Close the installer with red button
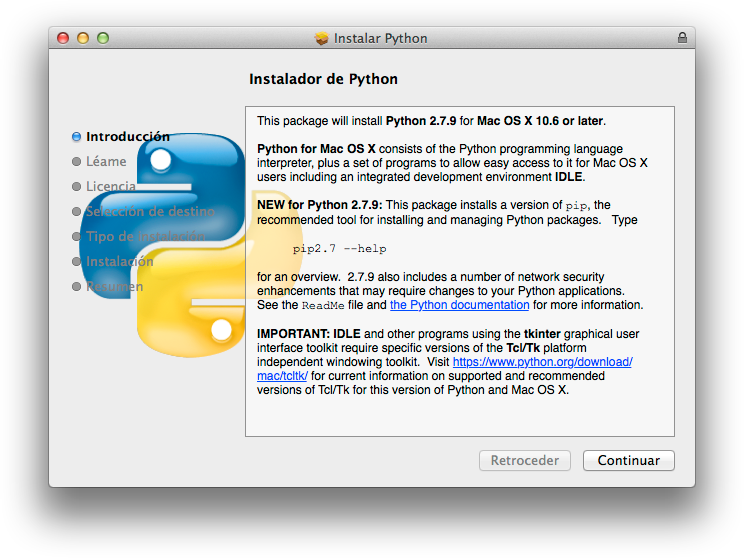Viewport: 744px width, 558px height. point(63,38)
